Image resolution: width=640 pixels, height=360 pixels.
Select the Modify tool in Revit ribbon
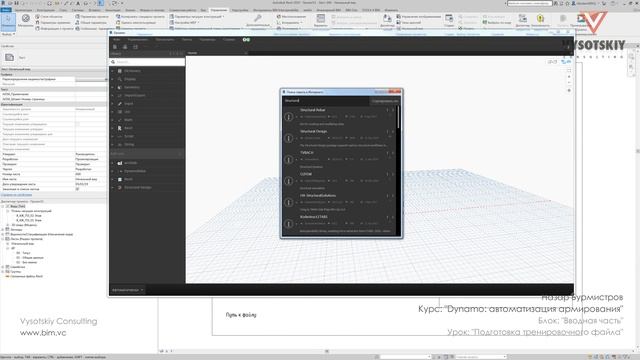tap(8, 21)
